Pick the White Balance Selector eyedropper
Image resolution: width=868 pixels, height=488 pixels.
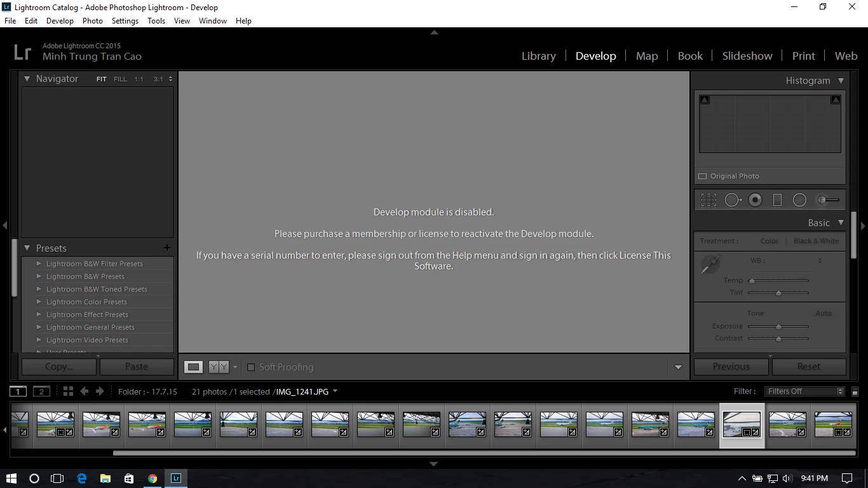pyautogui.click(x=710, y=264)
